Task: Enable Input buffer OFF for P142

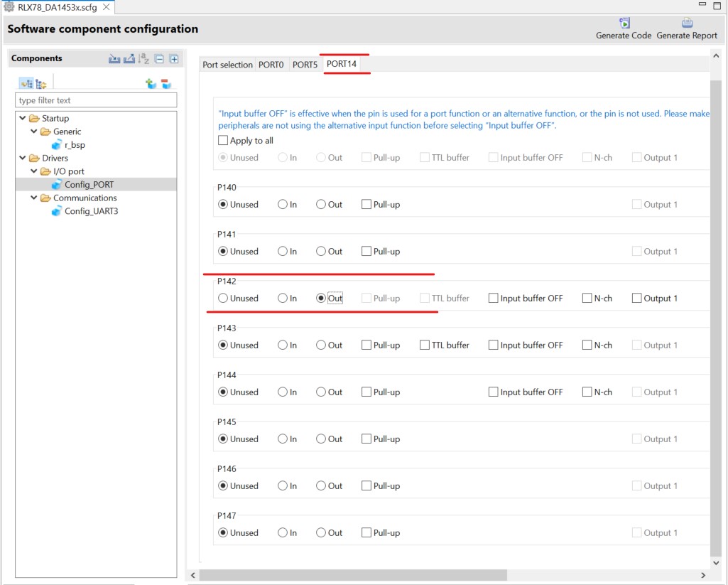Action: tap(493, 299)
